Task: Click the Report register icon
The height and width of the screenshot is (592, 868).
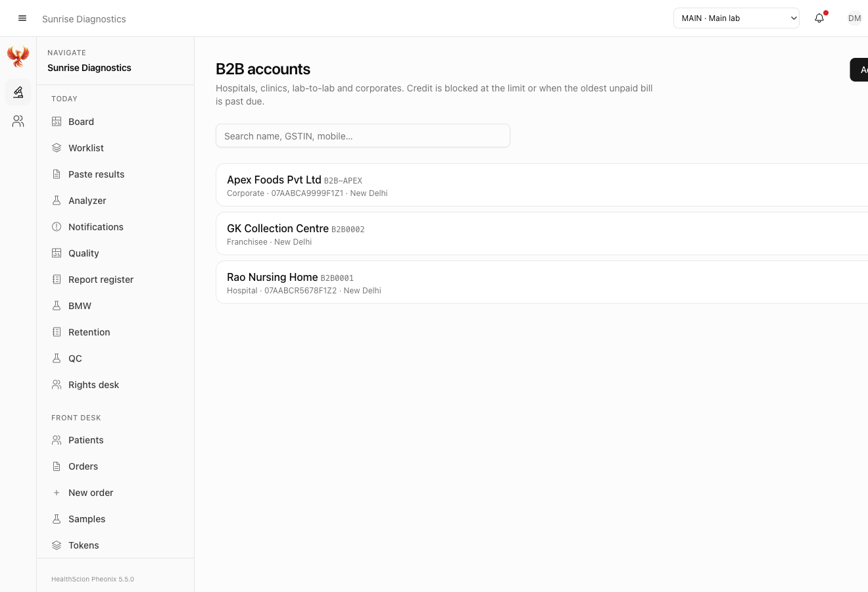Action: (57, 280)
